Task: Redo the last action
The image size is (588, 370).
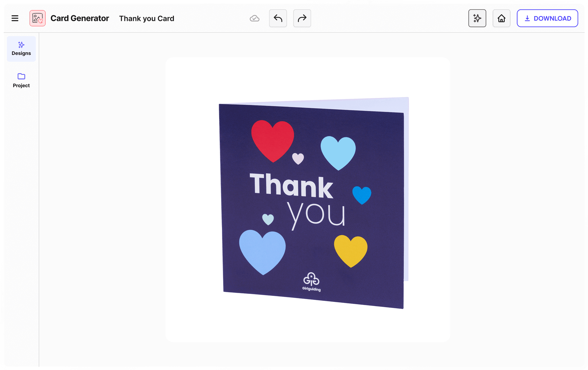Action: pos(302,18)
